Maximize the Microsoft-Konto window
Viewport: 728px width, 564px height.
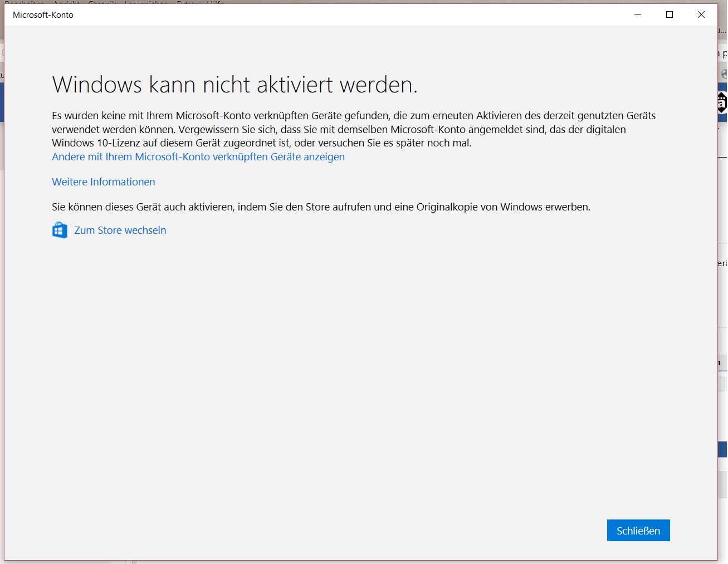point(670,14)
